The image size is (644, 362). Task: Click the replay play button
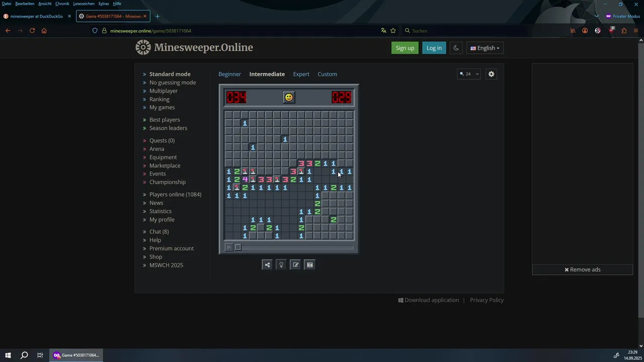[x=229, y=247]
